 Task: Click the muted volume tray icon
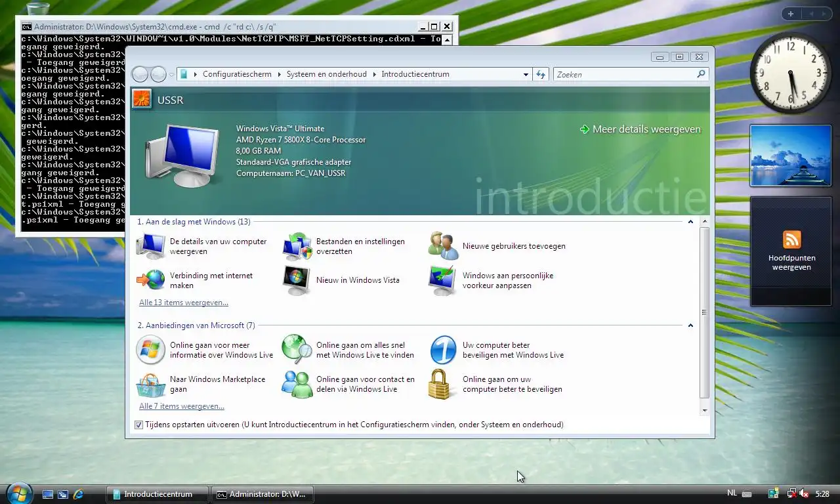pyautogui.click(x=804, y=493)
